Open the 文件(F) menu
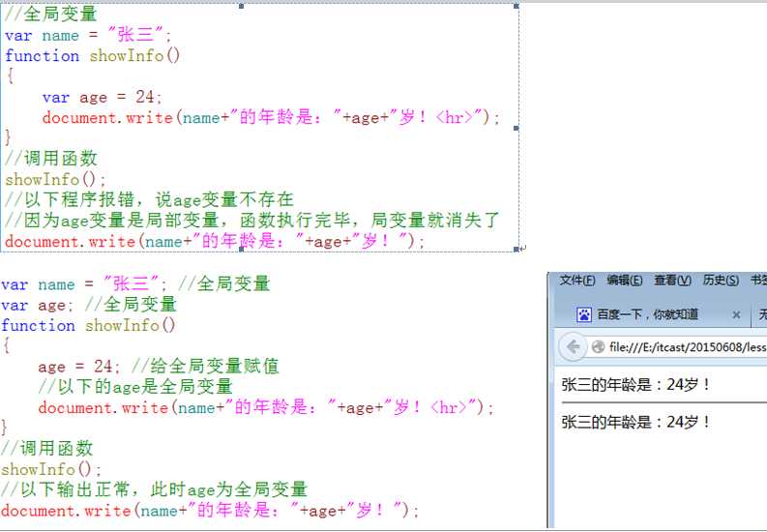The image size is (767, 532). (577, 281)
